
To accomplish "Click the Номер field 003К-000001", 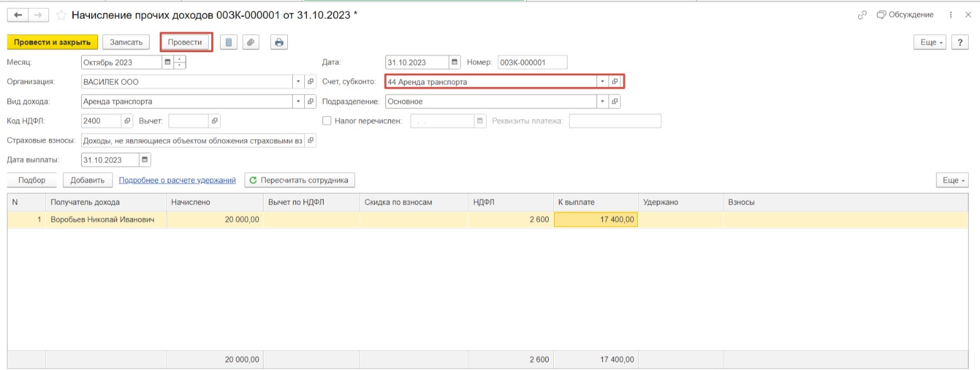I will [532, 62].
